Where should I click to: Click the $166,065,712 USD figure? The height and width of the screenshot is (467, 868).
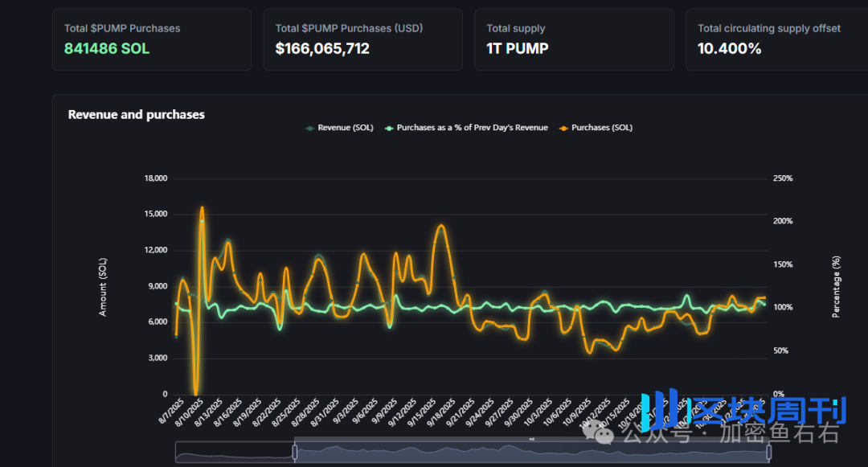(321, 48)
